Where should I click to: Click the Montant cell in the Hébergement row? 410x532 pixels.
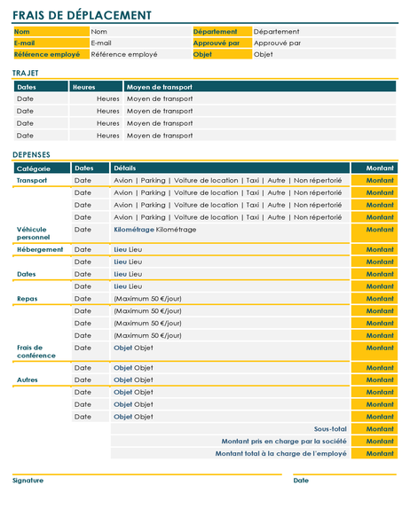pyautogui.click(x=374, y=249)
